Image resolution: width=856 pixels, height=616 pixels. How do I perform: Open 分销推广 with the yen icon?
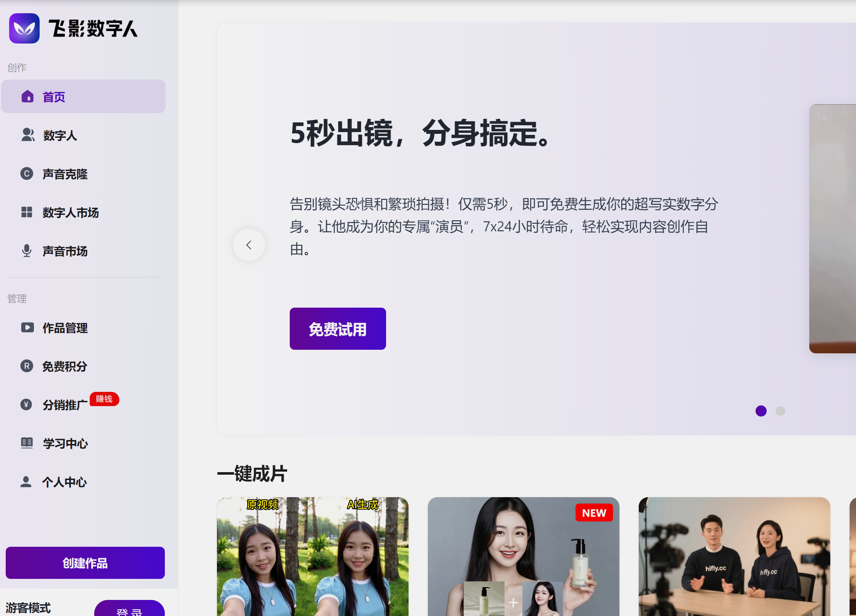point(27,405)
